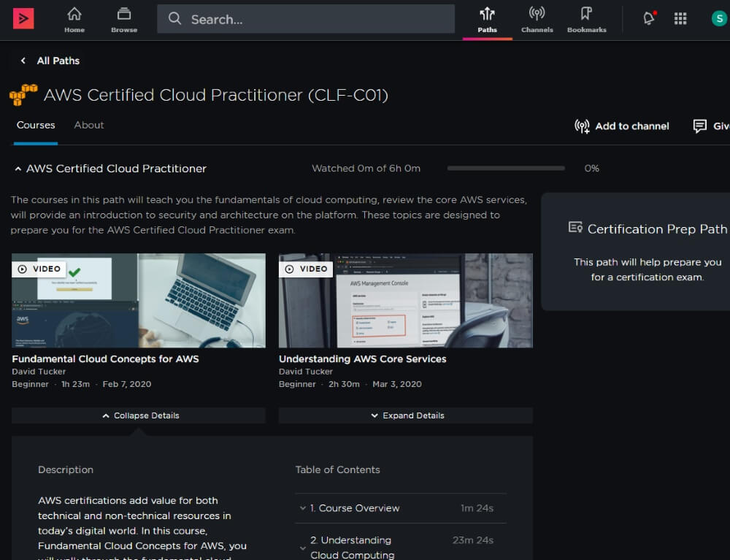
Task: Click the VIDEO badge on Fundamental Cloud Concepts
Action: [39, 269]
